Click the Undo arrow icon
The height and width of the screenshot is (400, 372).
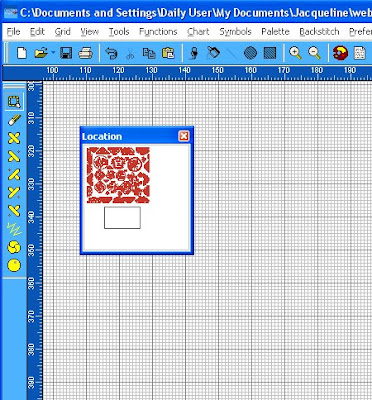coord(111,53)
